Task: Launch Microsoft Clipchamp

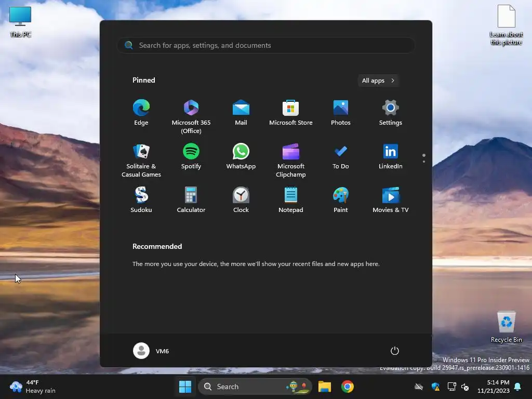Action: [x=291, y=160]
